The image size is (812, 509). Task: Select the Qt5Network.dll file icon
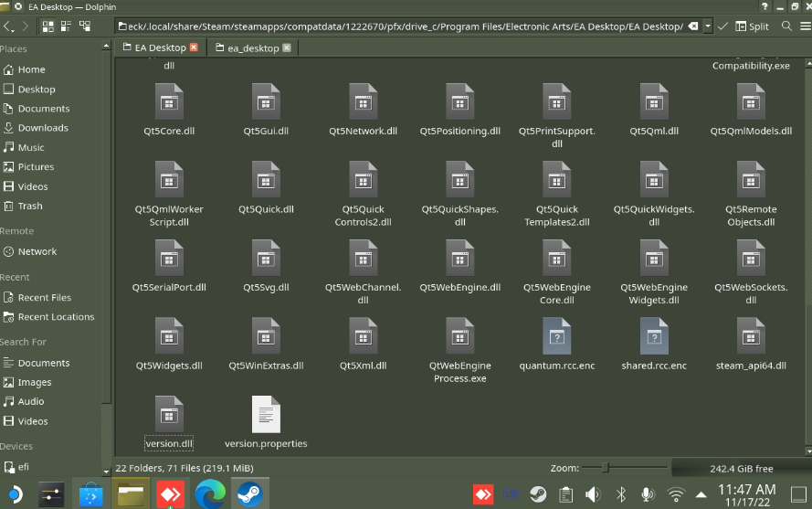click(363, 101)
